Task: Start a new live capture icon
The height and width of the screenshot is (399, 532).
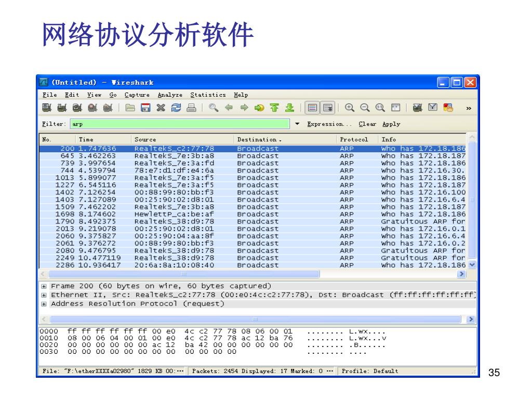Action: pyautogui.click(x=77, y=108)
